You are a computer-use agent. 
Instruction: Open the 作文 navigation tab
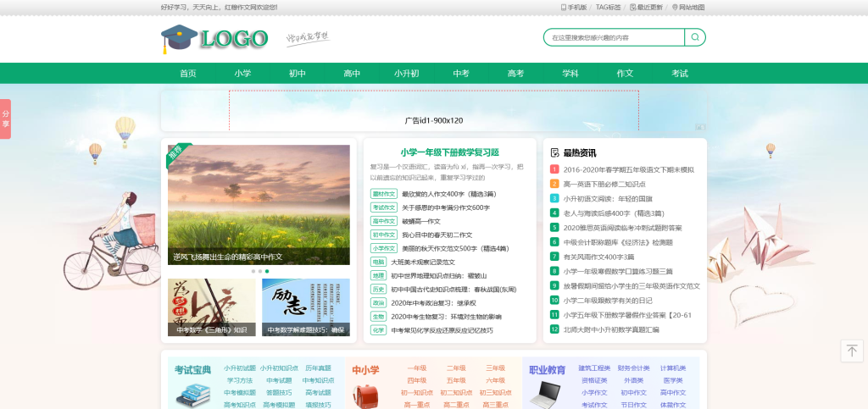625,74
